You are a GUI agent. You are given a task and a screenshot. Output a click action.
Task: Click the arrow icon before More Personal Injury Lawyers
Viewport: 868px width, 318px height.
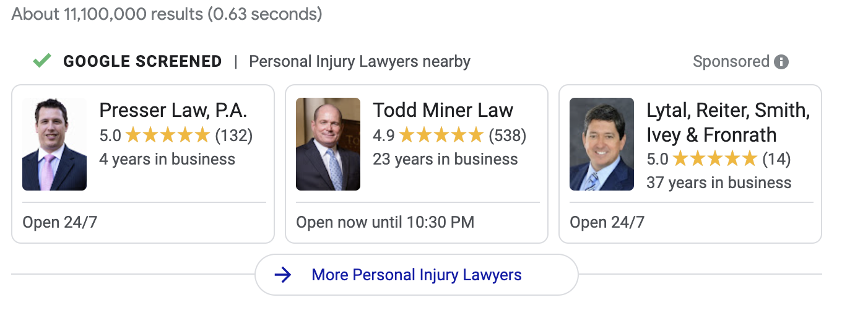283,275
